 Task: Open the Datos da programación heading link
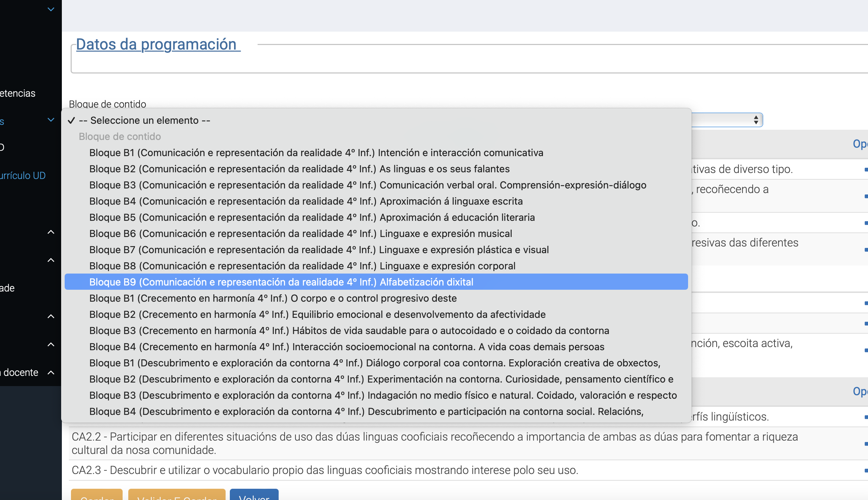(x=158, y=44)
